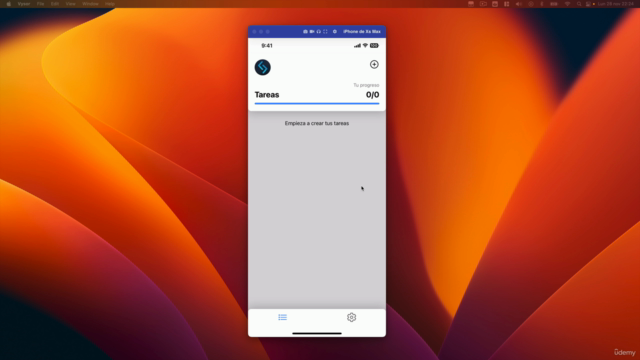
Task: Open the Edit menu
Action: tap(55, 4)
